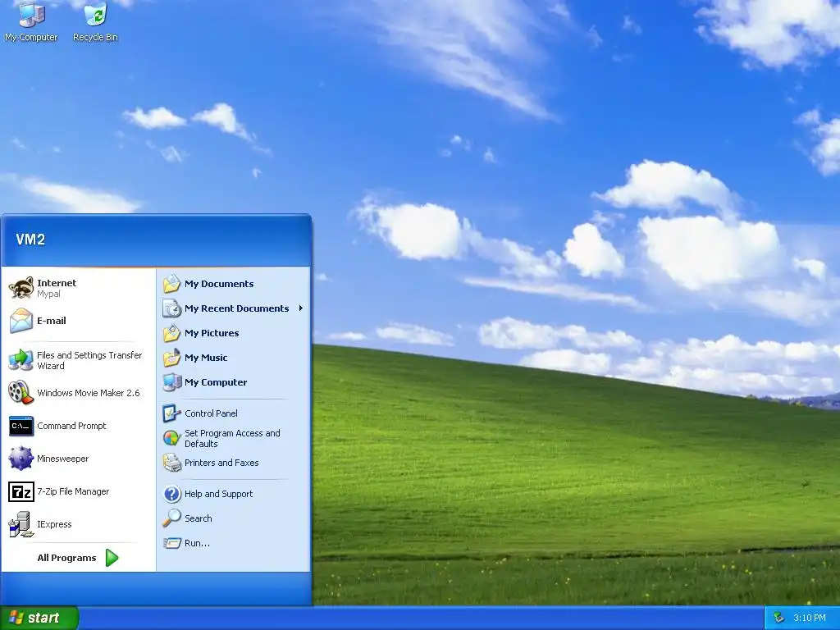Expand My Recent Documents submenu arrow
The height and width of the screenshot is (630, 840).
pos(301,308)
